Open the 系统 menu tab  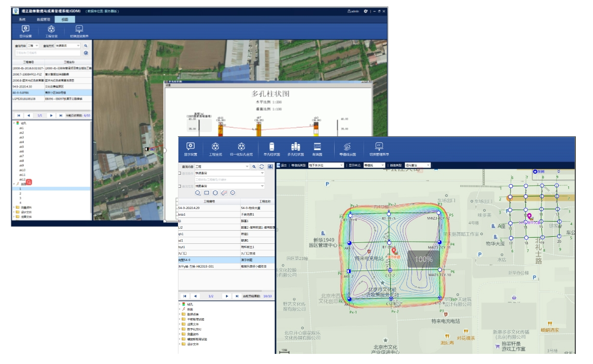click(22, 19)
